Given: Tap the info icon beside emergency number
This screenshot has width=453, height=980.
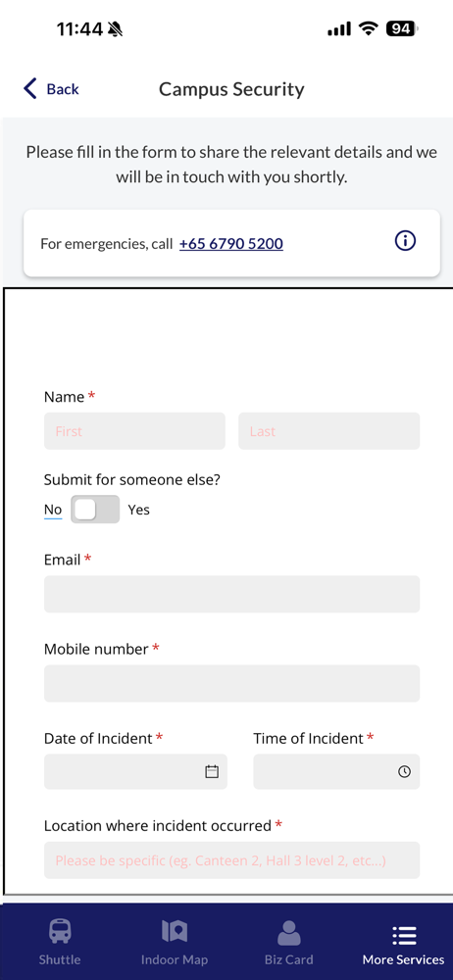Looking at the screenshot, I should [x=405, y=241].
